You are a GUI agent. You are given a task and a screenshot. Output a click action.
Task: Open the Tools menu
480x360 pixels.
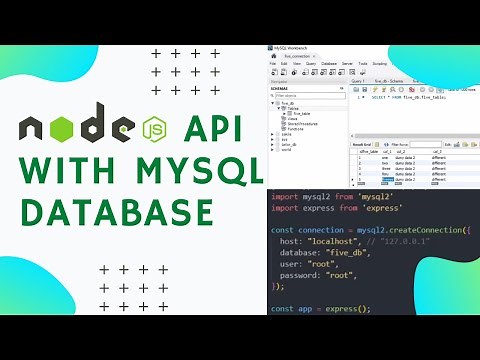point(363,63)
